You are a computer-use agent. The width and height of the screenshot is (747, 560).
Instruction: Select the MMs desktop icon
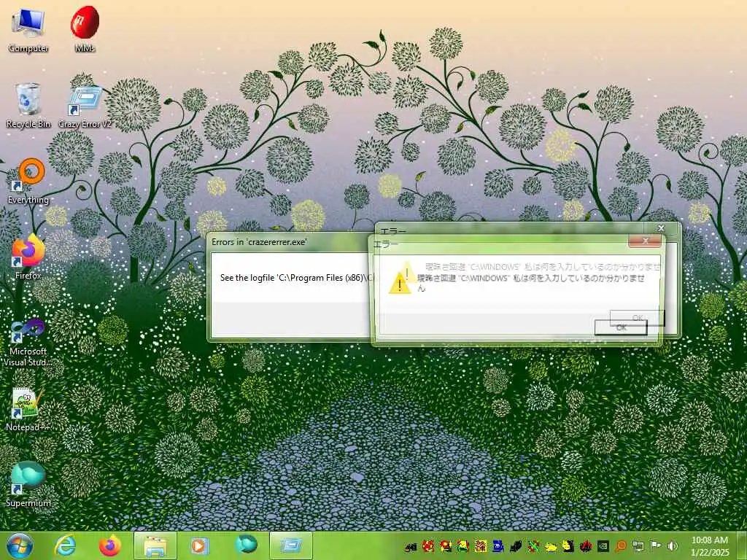85,29
